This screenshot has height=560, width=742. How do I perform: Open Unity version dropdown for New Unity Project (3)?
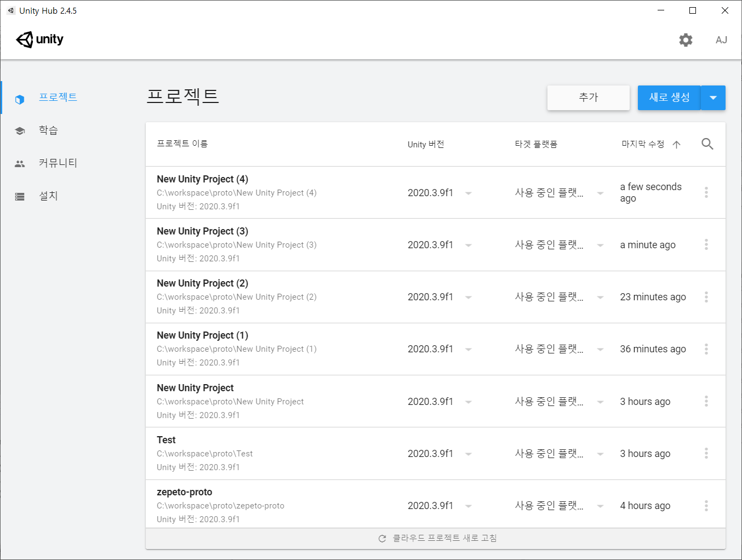point(469,245)
